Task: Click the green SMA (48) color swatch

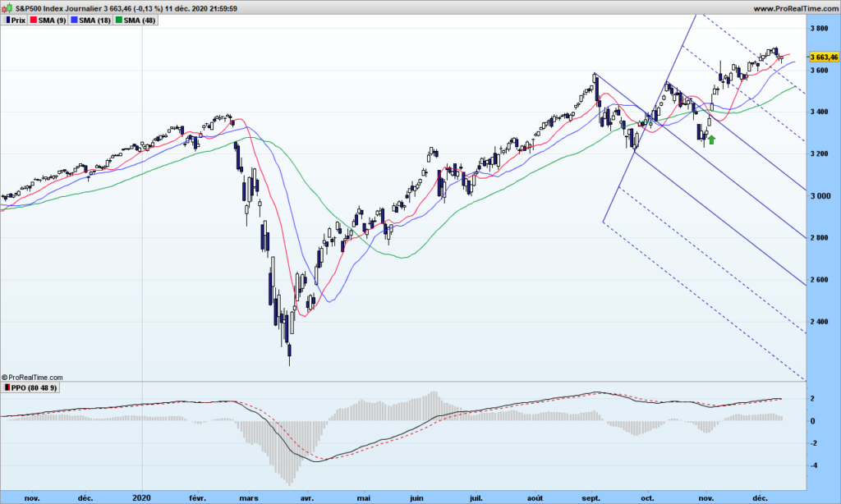Action: pos(118,21)
